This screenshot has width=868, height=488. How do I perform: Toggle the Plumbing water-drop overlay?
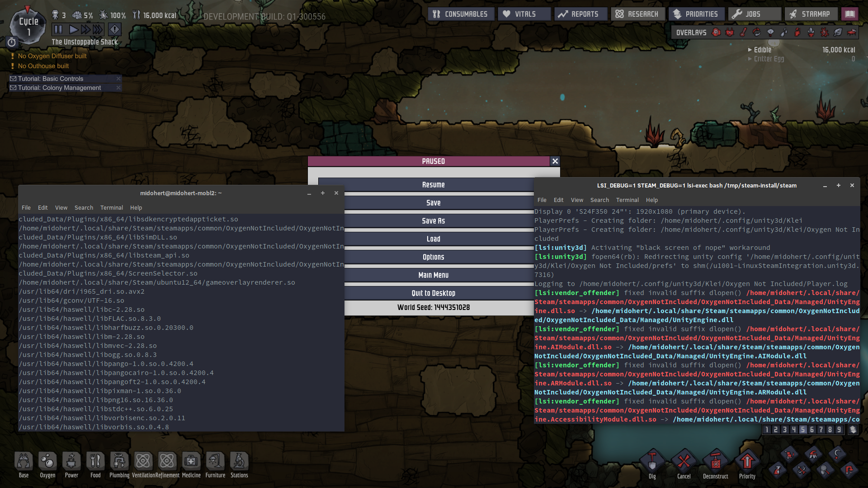[784, 33]
